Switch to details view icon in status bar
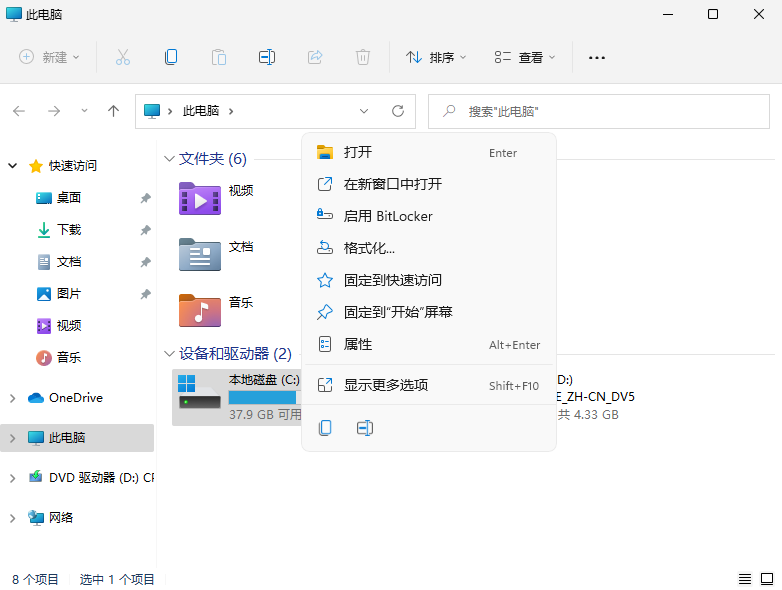This screenshot has width=782, height=590. 744,579
